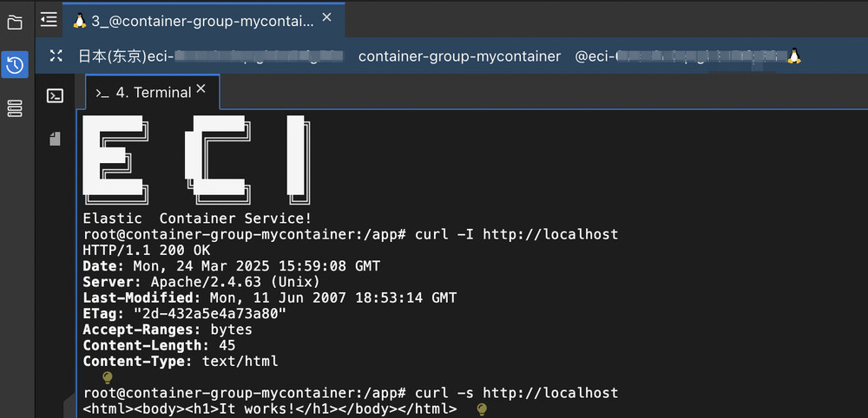Click the history clock icon
This screenshot has width=868, height=418.
pos(15,64)
